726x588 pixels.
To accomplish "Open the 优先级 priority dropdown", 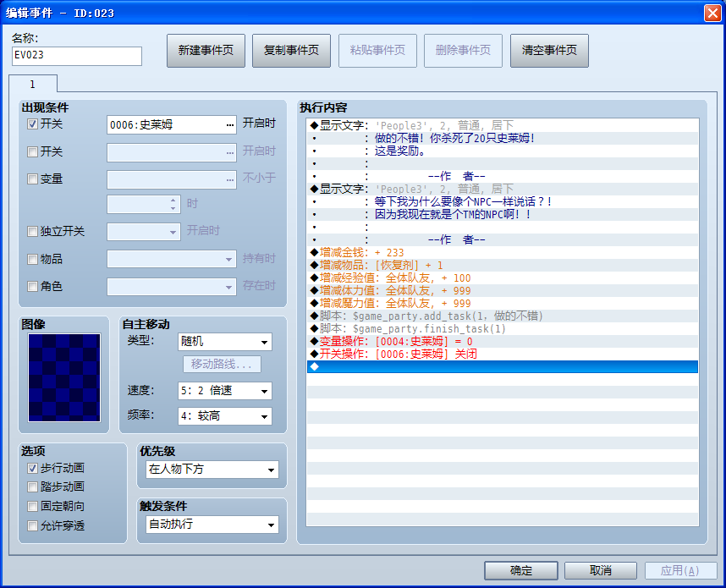I will pyautogui.click(x=212, y=470).
